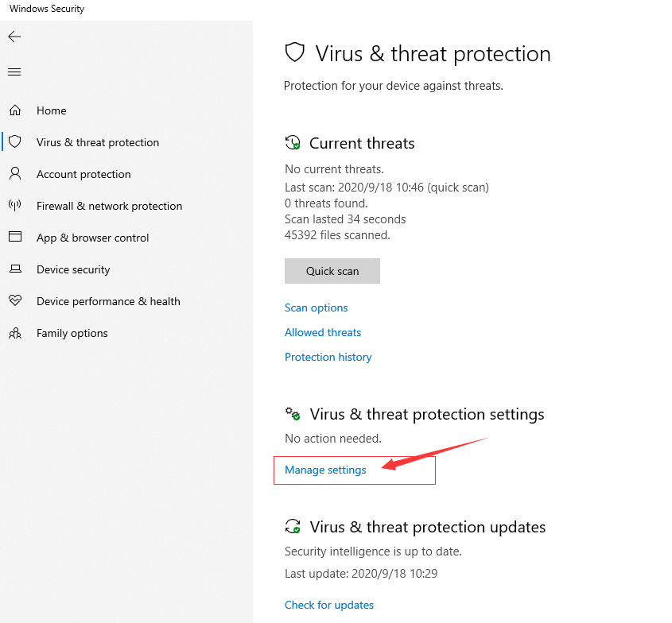Screen dimensions: 672x623
Task: View Allowed threats
Action: [323, 332]
